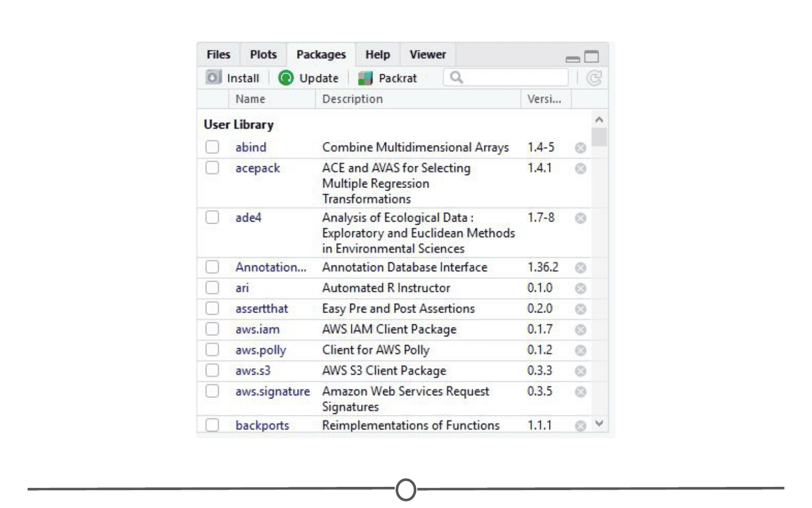Click the package list scrollbar thumb
Viewport: 812px width, 508px height.
(x=599, y=137)
